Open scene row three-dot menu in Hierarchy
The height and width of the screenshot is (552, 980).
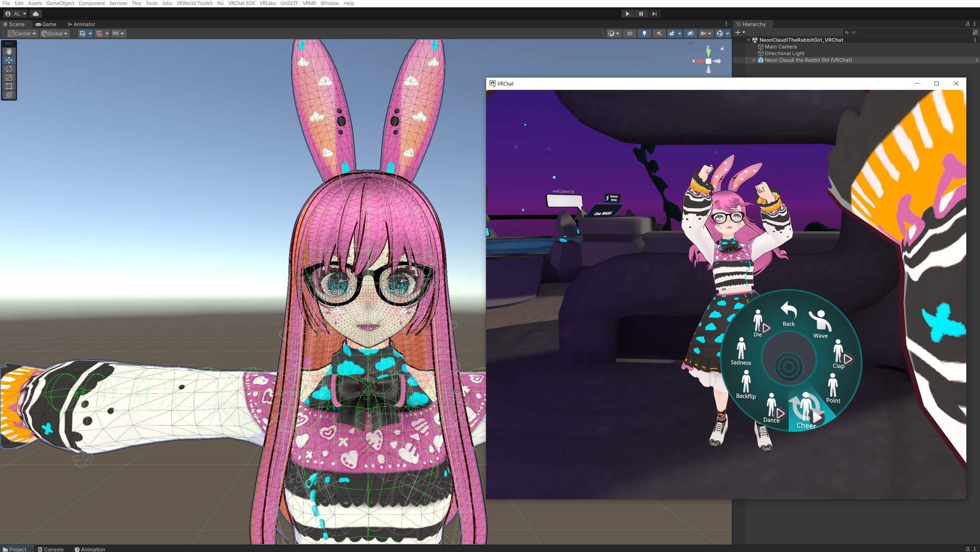point(975,40)
